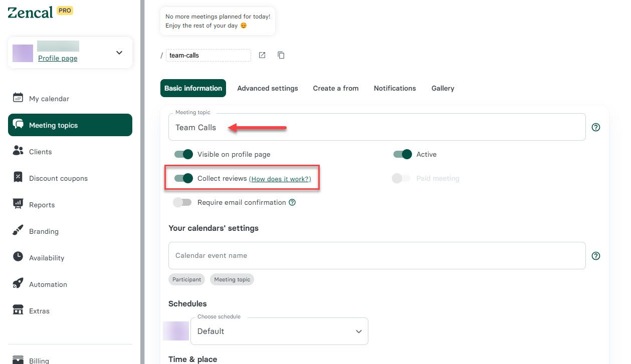
Task: Disable the Collect reviews toggle
Action: click(183, 178)
